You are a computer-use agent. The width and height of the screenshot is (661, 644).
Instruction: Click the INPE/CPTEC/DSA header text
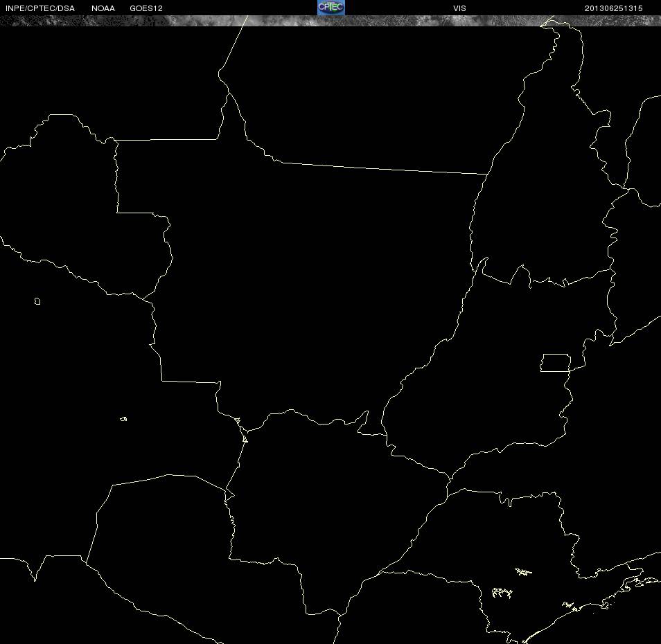(x=40, y=8)
